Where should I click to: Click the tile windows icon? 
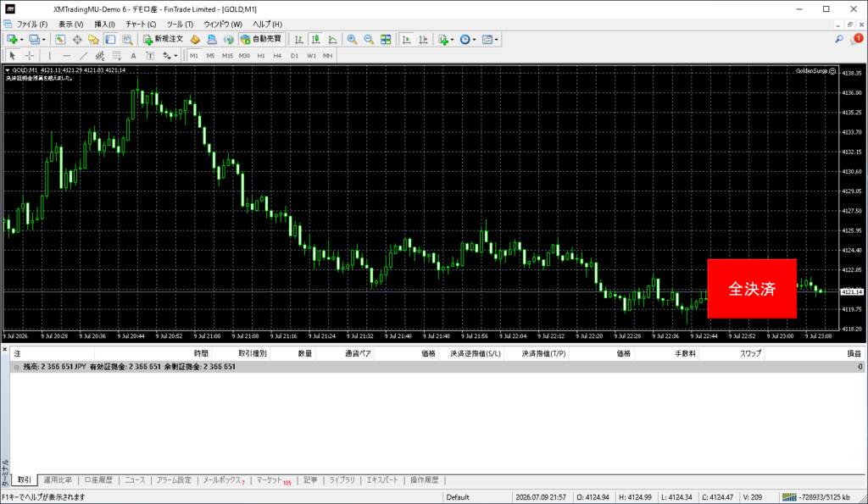[x=386, y=39]
